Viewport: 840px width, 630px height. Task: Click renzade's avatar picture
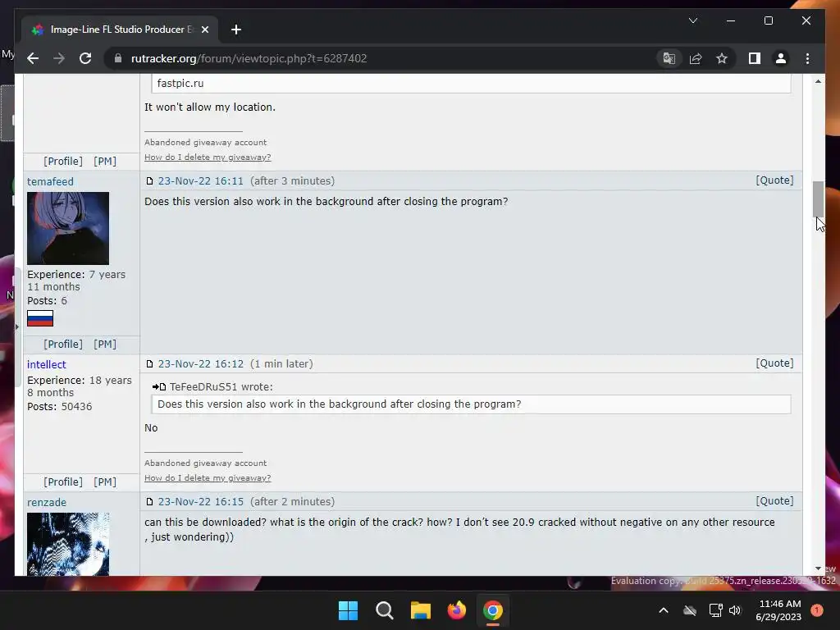(x=68, y=544)
